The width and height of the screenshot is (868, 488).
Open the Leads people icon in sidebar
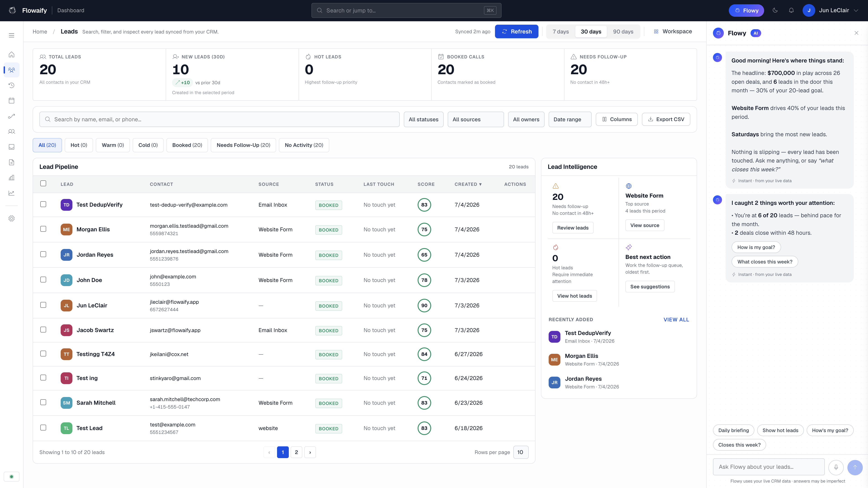(12, 70)
